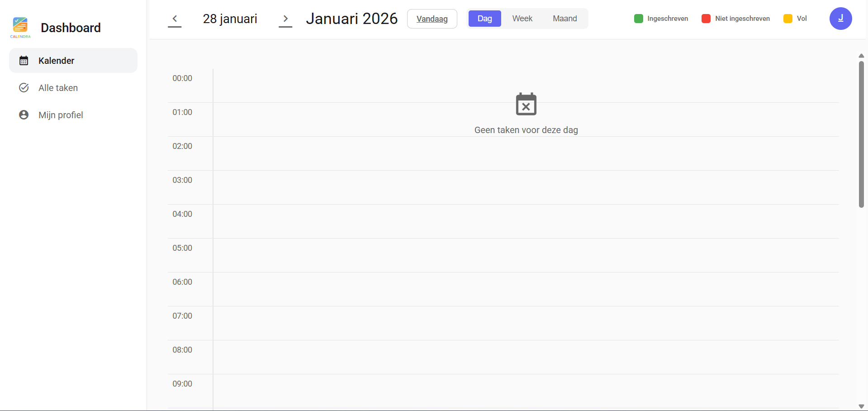Switch to Dag view
Screen dimensions: 868x411
(x=484, y=19)
